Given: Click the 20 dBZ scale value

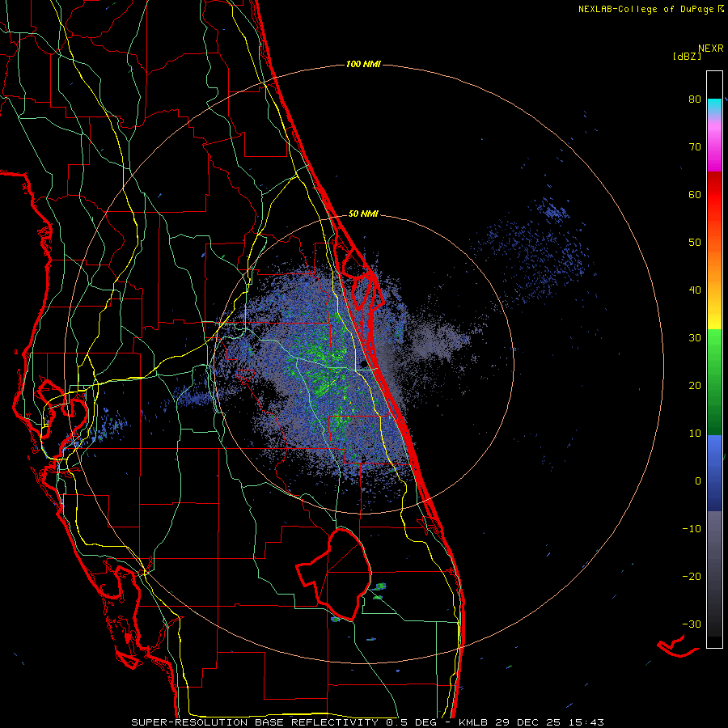Looking at the screenshot, I should click(x=695, y=385).
